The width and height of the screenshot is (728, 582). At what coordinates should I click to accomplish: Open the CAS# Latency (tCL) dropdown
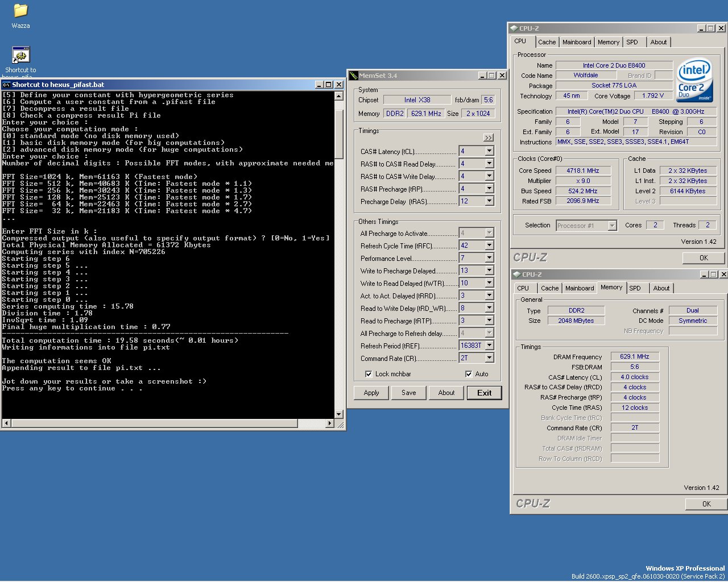(489, 151)
